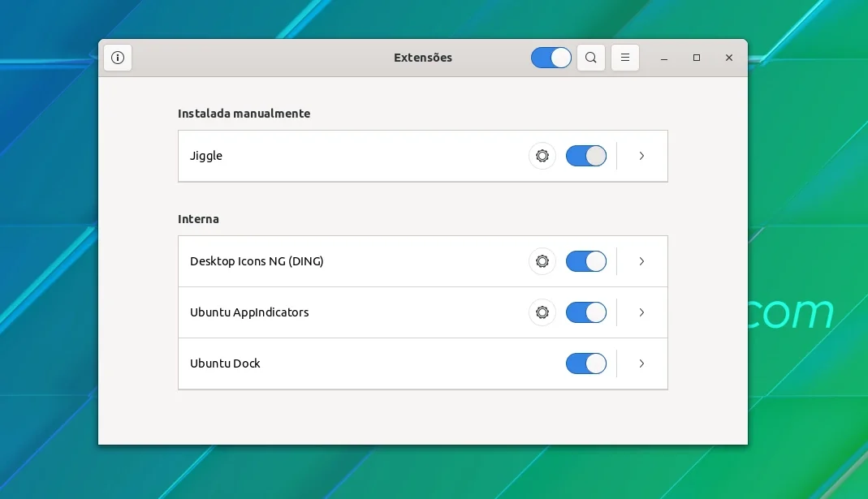The image size is (868, 499).
Task: Select the Ubuntu Dock label
Action: [225, 363]
